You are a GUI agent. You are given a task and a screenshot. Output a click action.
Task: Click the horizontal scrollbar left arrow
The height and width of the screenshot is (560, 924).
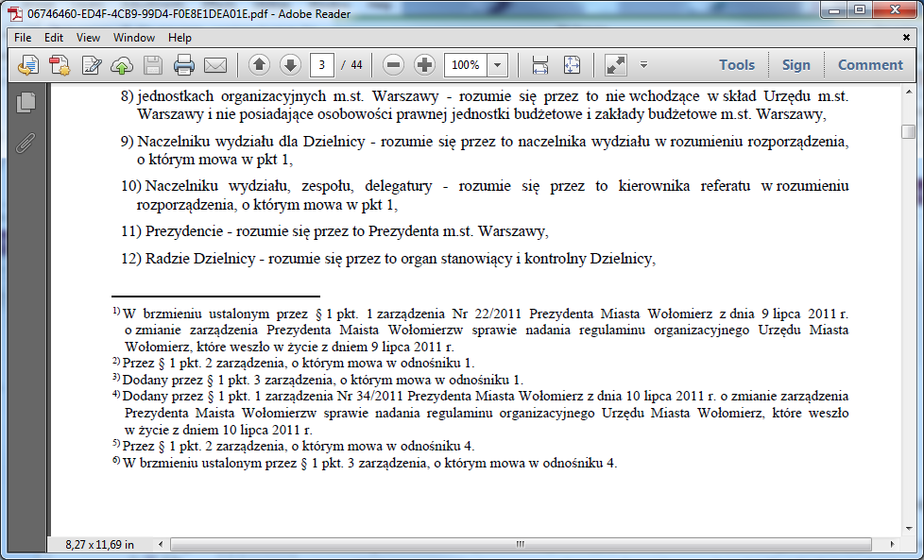[161, 545]
